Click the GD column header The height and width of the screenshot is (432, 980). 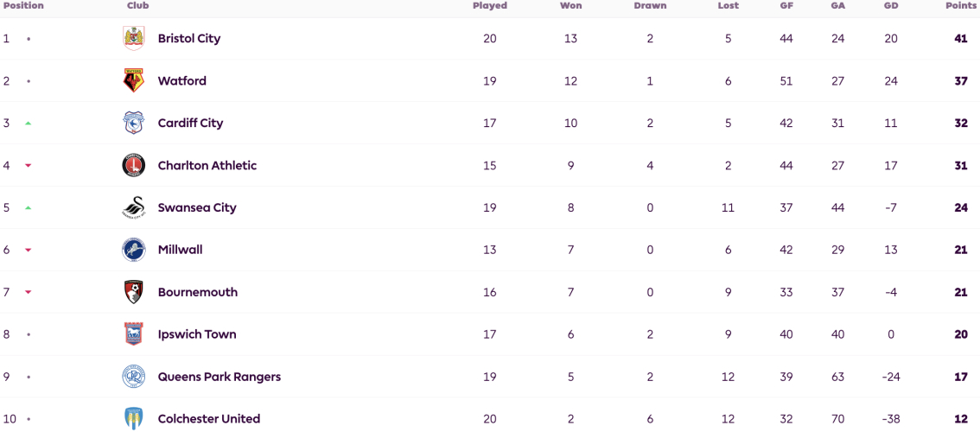(x=891, y=6)
